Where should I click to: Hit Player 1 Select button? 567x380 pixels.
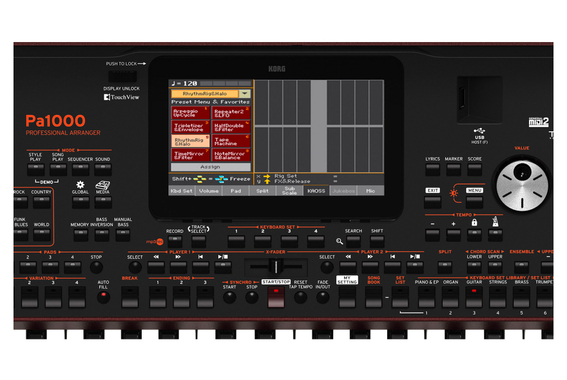[x=135, y=268]
